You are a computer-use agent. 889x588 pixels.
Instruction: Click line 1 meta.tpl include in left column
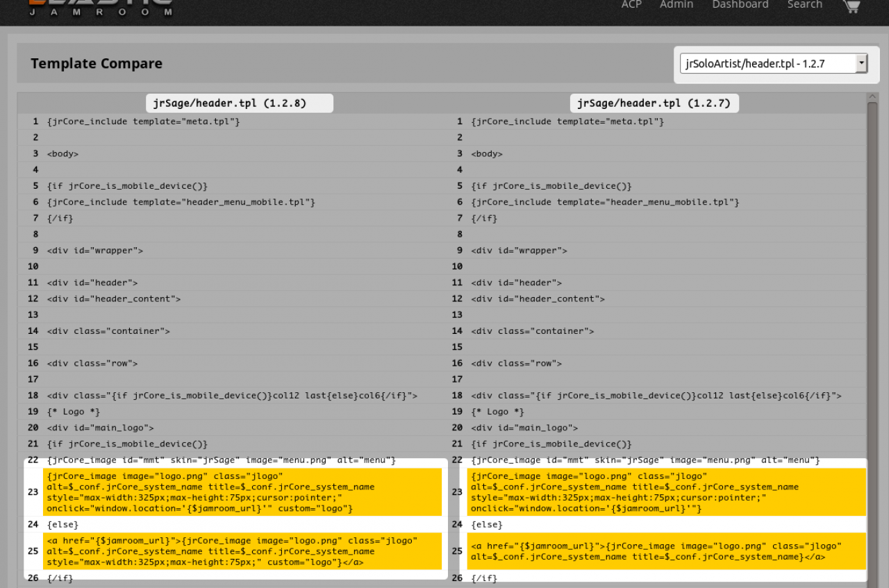tap(143, 121)
